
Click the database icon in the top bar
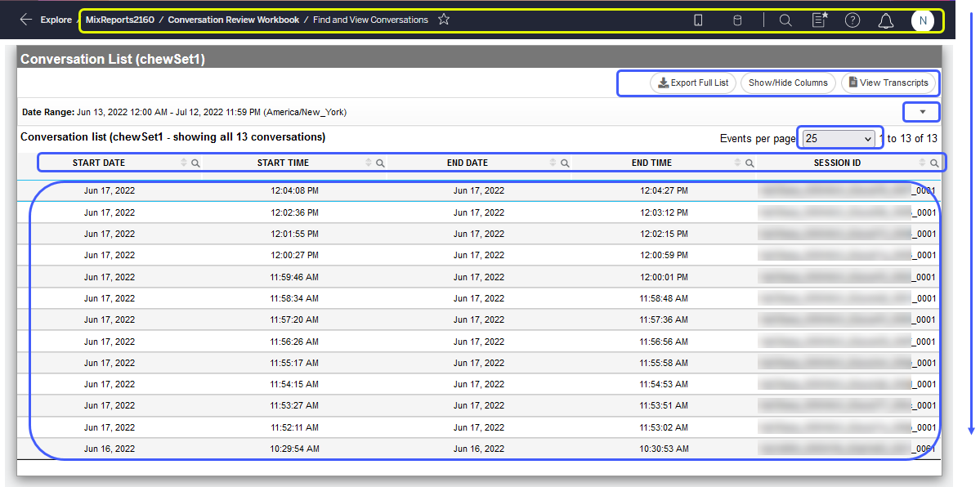point(736,20)
